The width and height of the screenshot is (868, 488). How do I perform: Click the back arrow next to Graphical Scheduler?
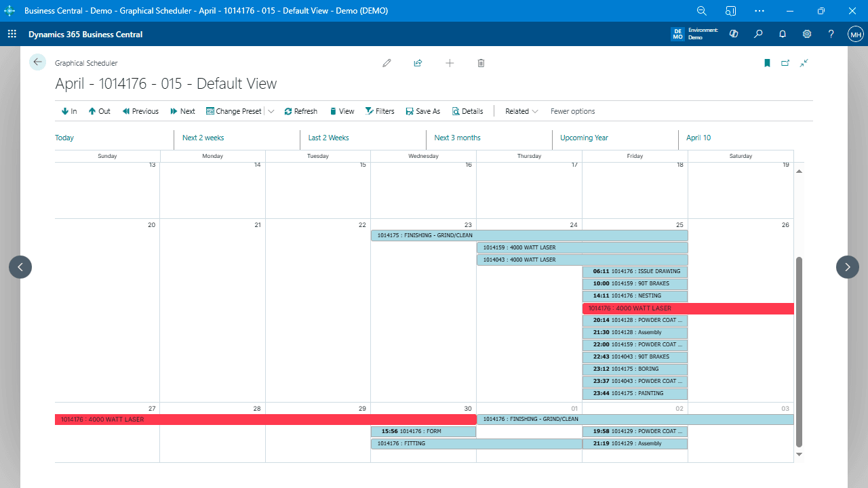point(37,62)
